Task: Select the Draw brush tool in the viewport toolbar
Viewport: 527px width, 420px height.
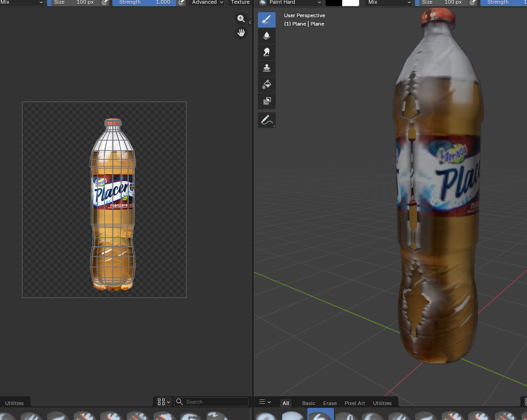Action: [266, 20]
